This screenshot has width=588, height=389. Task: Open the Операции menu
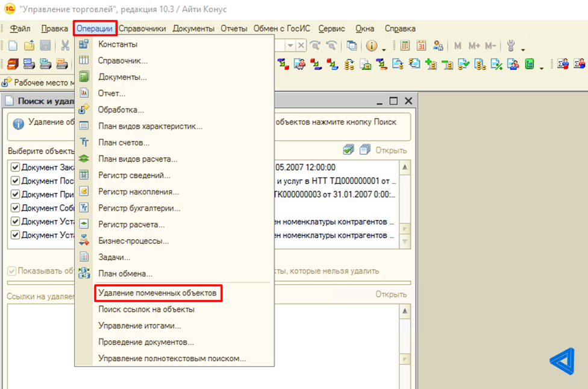click(x=95, y=28)
